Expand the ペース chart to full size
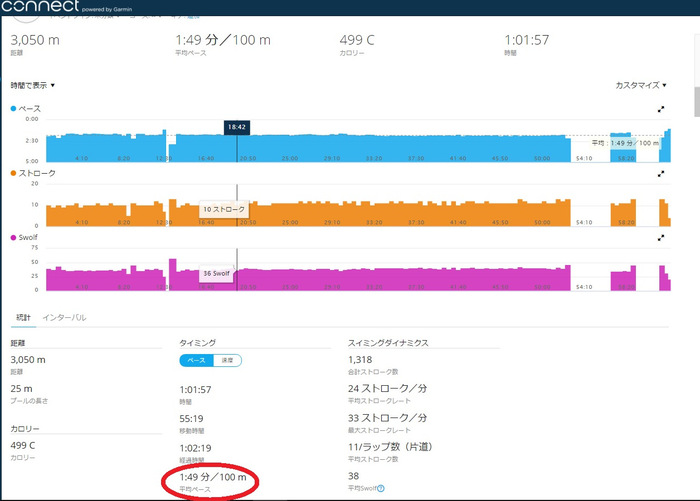Viewport: 700px width, 501px height. [x=661, y=109]
